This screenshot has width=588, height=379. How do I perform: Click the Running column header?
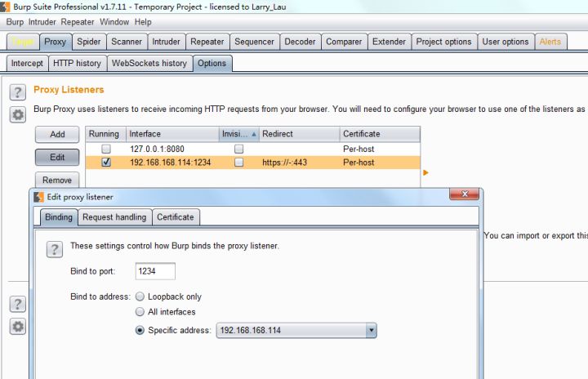(106, 134)
